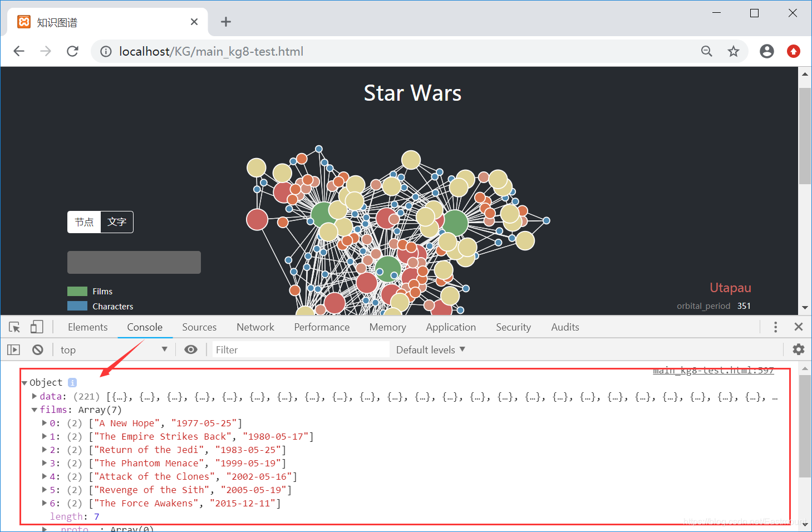Open the zoom magnifier in address bar
The height and width of the screenshot is (532, 812).
(x=707, y=51)
